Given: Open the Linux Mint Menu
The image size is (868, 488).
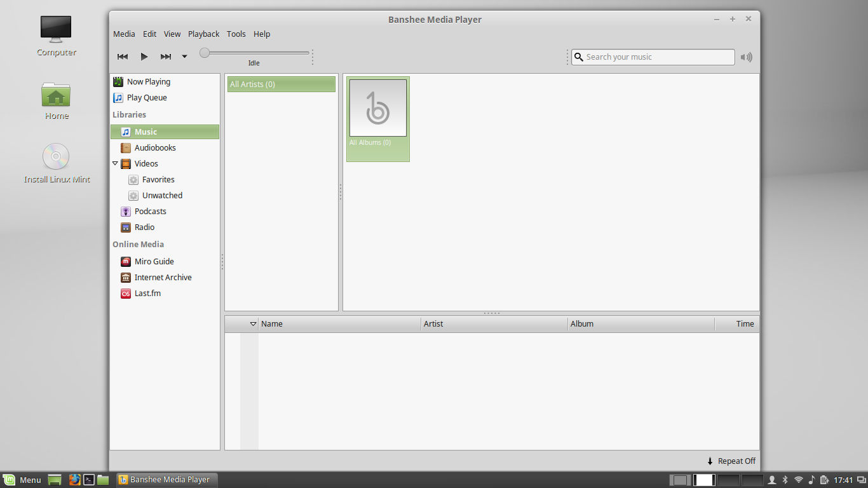Looking at the screenshot, I should (x=22, y=480).
